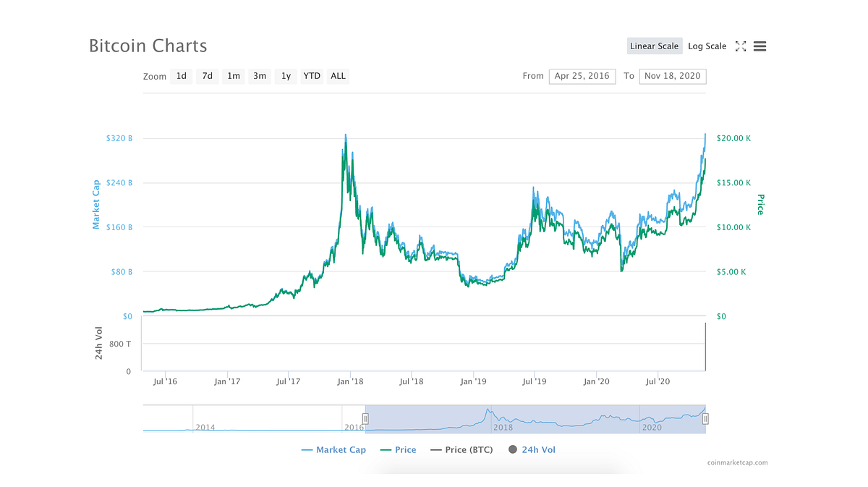Click the Jul '16 axis label

(x=166, y=381)
